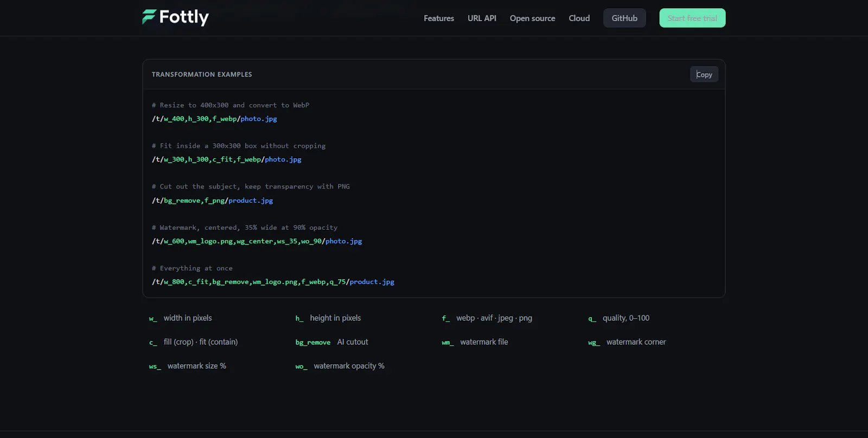
Task: Click 'q_ quality, 0–100' legend entry
Action: (619, 318)
